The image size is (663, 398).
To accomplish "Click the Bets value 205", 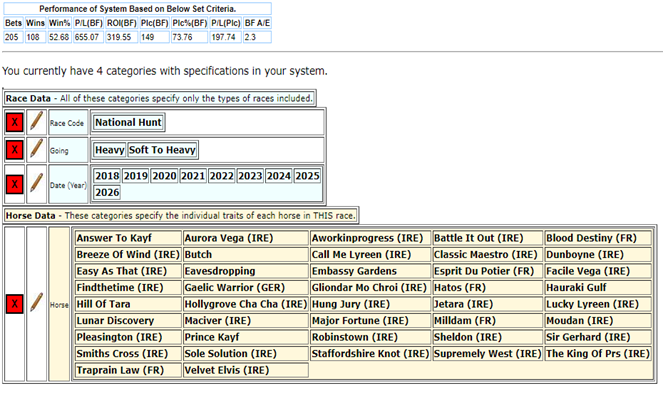I will (x=13, y=37).
